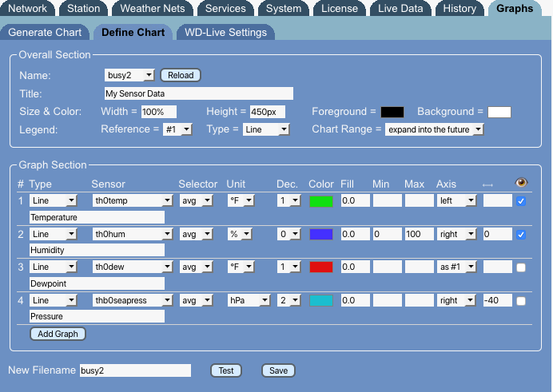Open the WD-Live Settings subtab
Image resolution: width=553 pixels, height=392 pixels.
(225, 33)
